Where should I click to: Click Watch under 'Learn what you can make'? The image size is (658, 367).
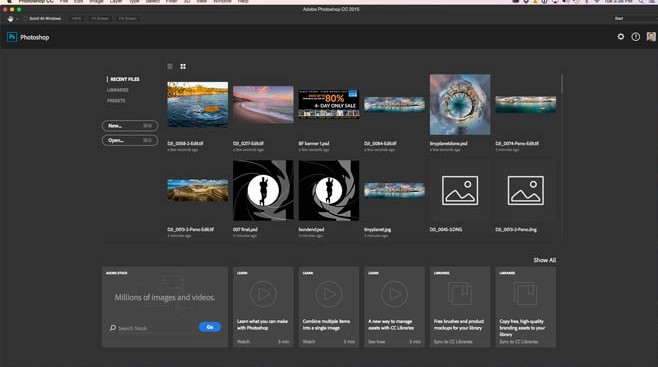click(243, 342)
